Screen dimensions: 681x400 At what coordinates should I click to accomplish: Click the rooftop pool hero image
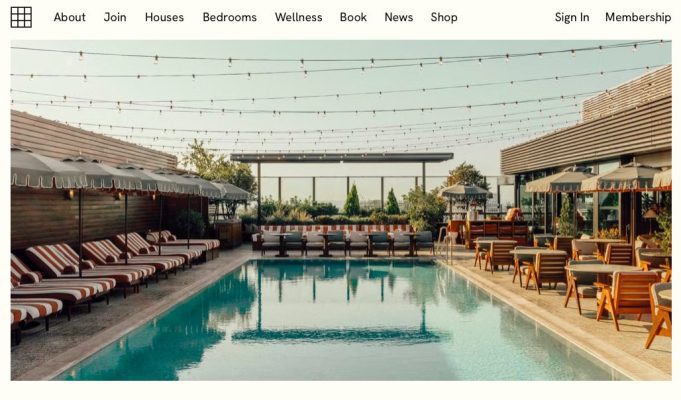click(341, 210)
